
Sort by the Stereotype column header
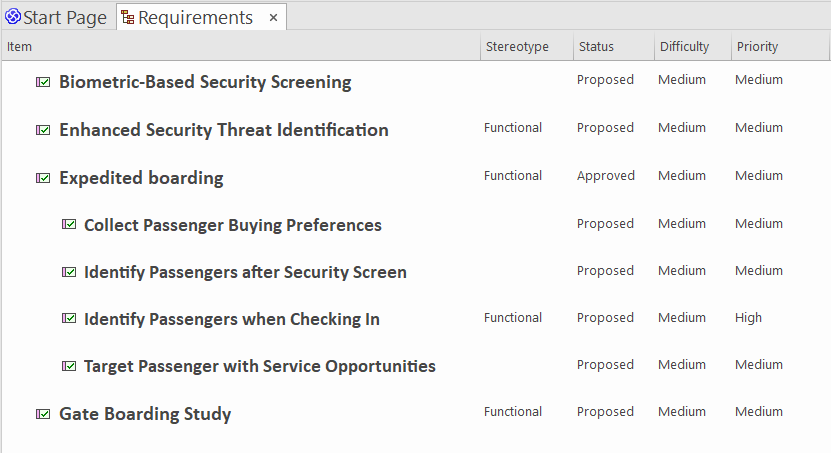pos(527,47)
